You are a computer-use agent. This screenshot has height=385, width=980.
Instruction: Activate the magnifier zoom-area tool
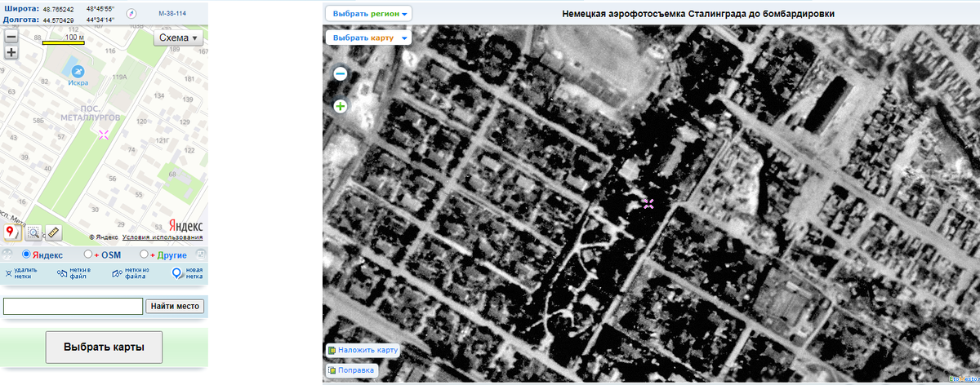pos(34,233)
